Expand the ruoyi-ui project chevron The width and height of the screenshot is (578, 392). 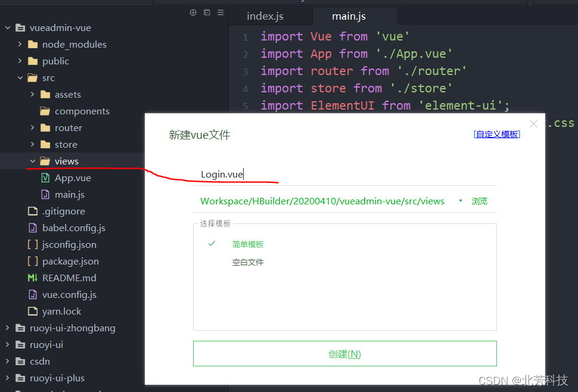7,344
